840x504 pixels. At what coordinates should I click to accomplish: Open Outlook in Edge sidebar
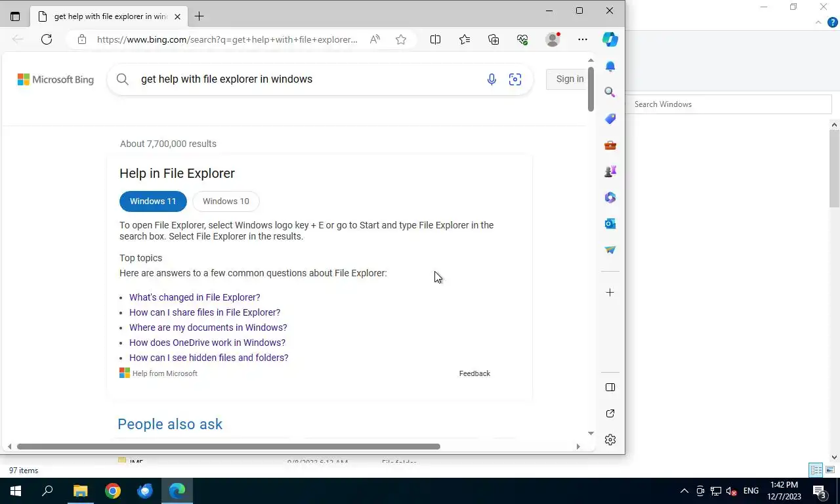coord(610,224)
